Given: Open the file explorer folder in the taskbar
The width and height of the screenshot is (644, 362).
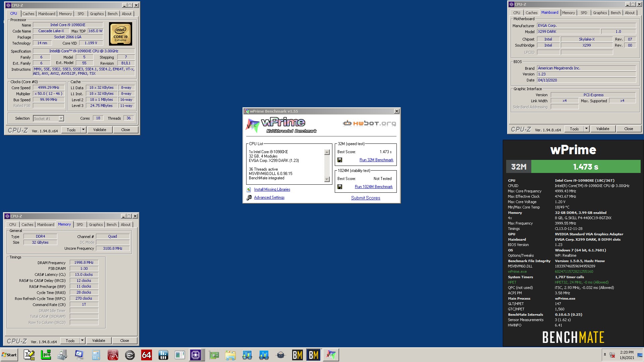Looking at the screenshot, I should click(x=230, y=355).
